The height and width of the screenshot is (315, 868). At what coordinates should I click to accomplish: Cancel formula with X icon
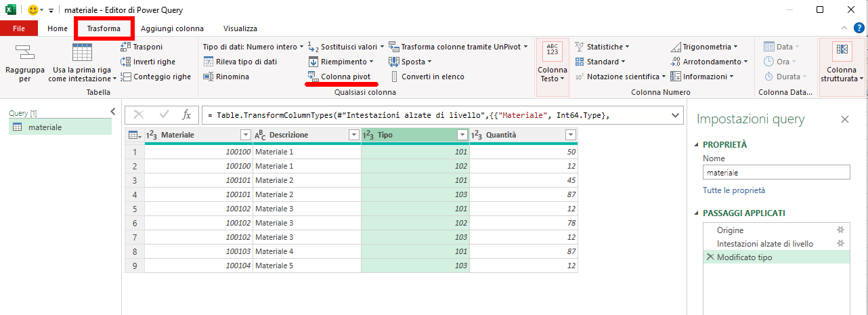[139, 115]
